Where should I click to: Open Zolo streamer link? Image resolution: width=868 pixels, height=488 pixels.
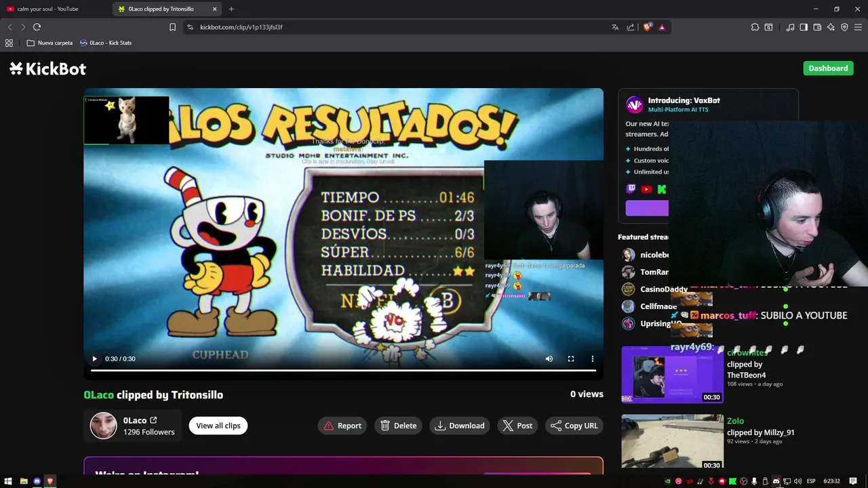pos(735,421)
